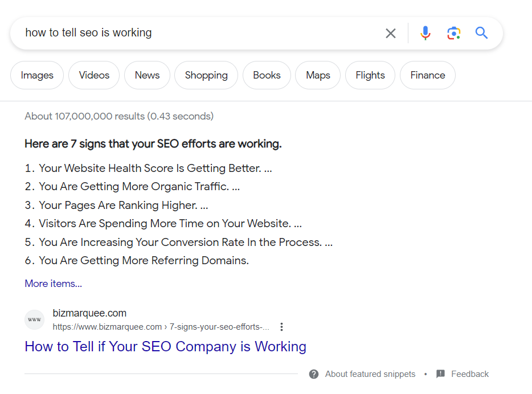Filter results by Images
The image size is (532, 394).
click(37, 75)
